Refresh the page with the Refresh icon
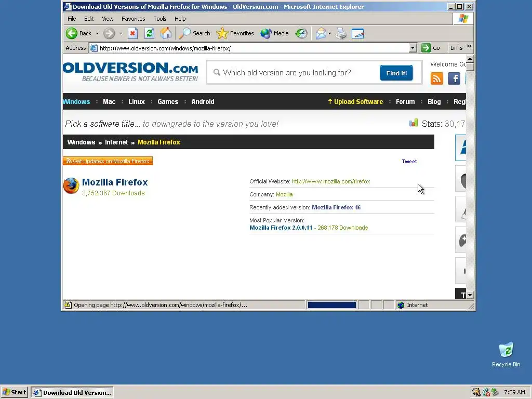This screenshot has width=532, height=399. point(149,33)
